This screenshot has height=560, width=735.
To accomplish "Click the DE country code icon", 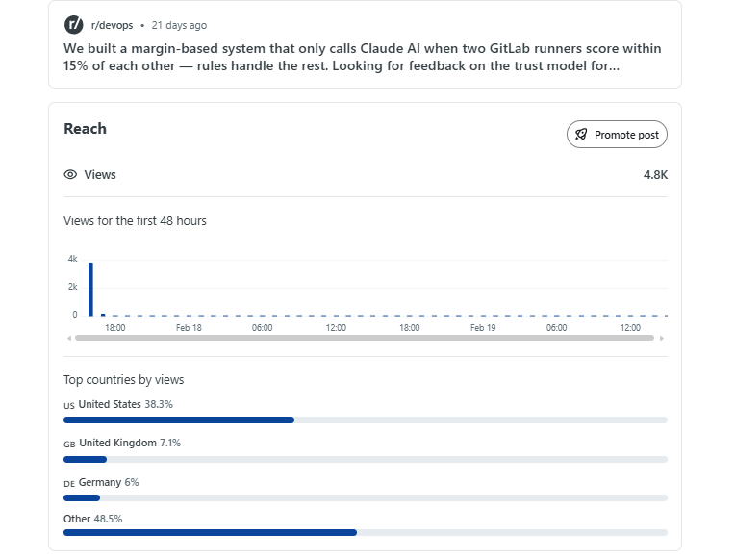I will [69, 483].
